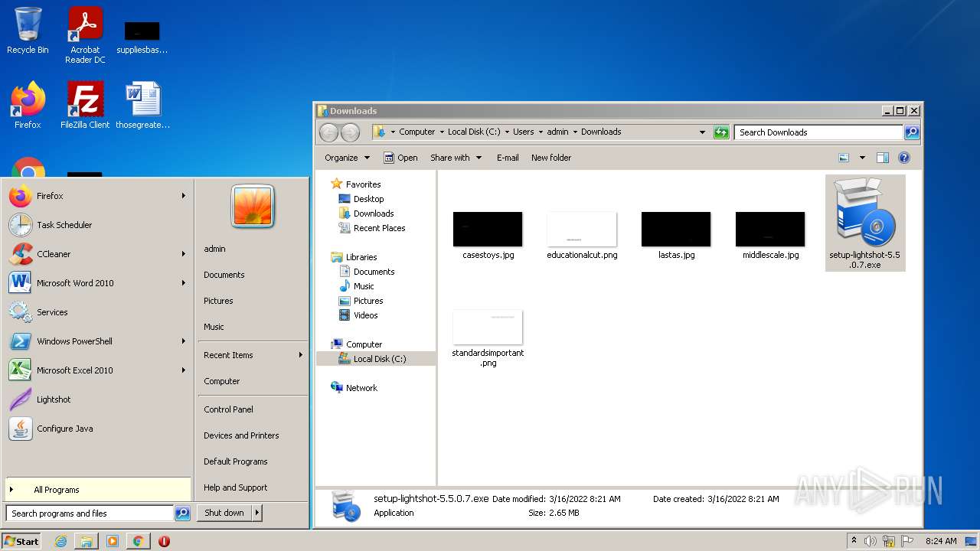This screenshot has width=980, height=551.
Task: Open the Organize dropdown menu
Action: (x=347, y=158)
